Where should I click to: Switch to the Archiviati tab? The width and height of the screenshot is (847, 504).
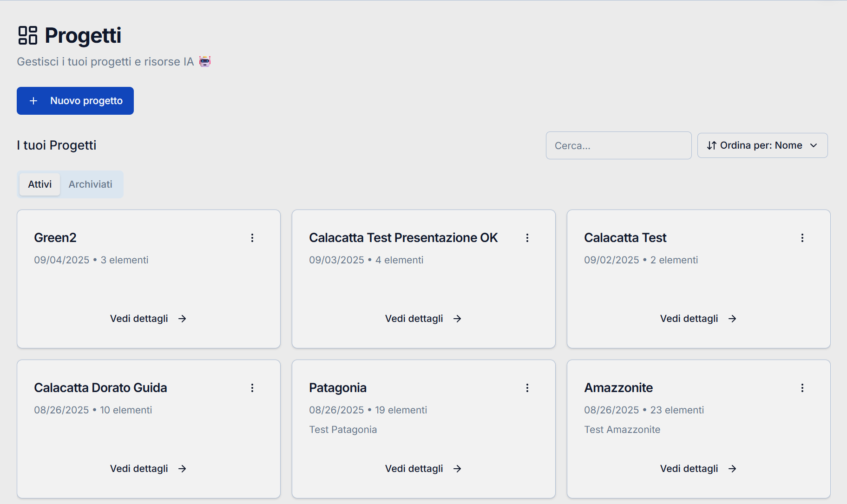pyautogui.click(x=91, y=184)
